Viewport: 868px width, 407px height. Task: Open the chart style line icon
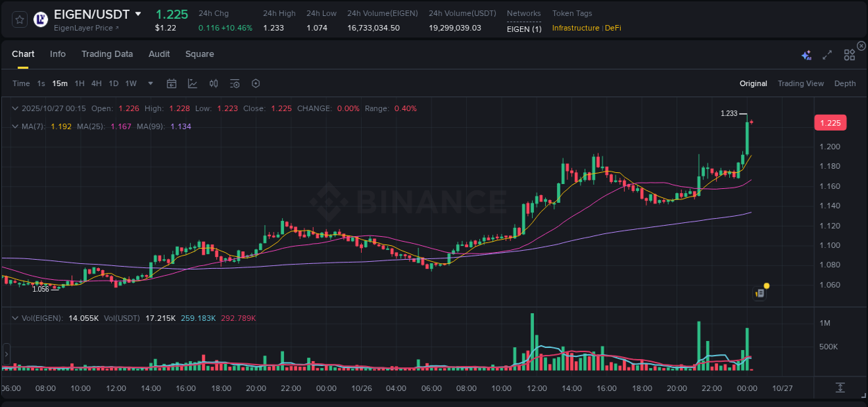(192, 83)
